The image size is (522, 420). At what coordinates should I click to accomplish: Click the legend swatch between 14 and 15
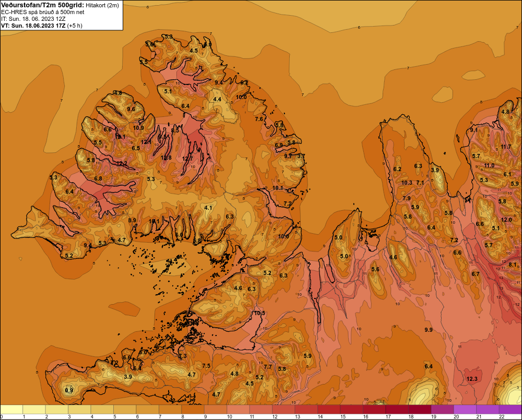click(329, 410)
